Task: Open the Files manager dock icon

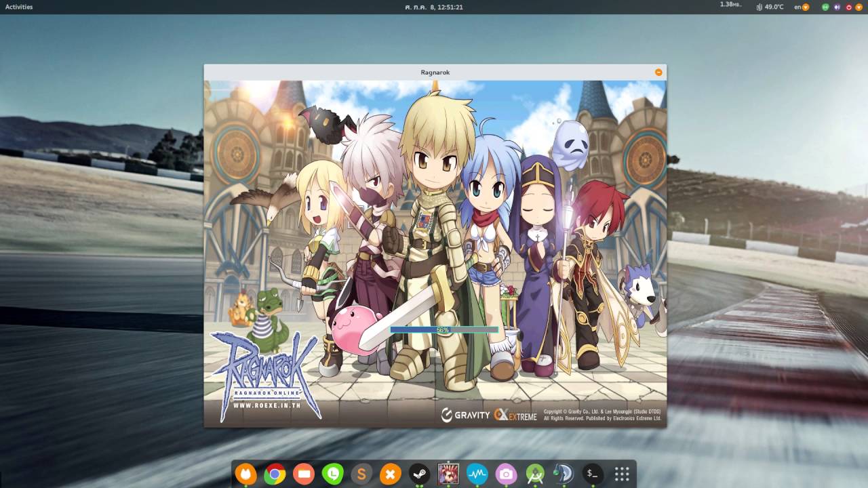Action: click(304, 474)
